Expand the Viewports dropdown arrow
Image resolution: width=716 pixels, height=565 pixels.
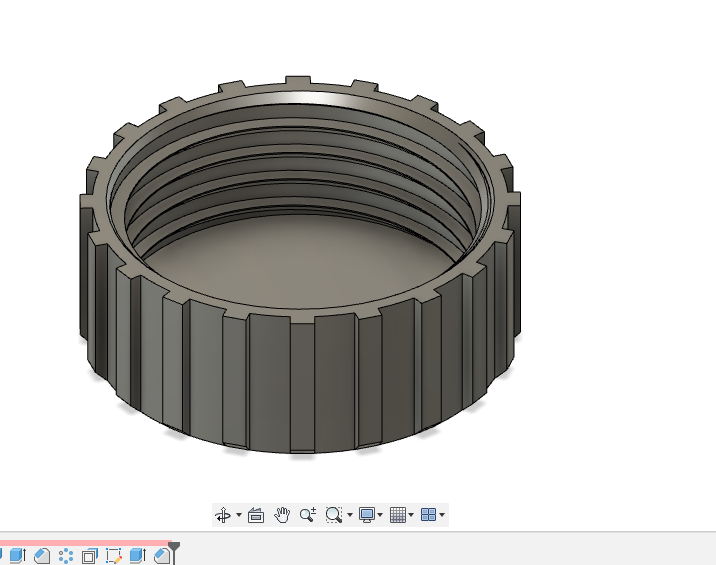tap(442, 516)
